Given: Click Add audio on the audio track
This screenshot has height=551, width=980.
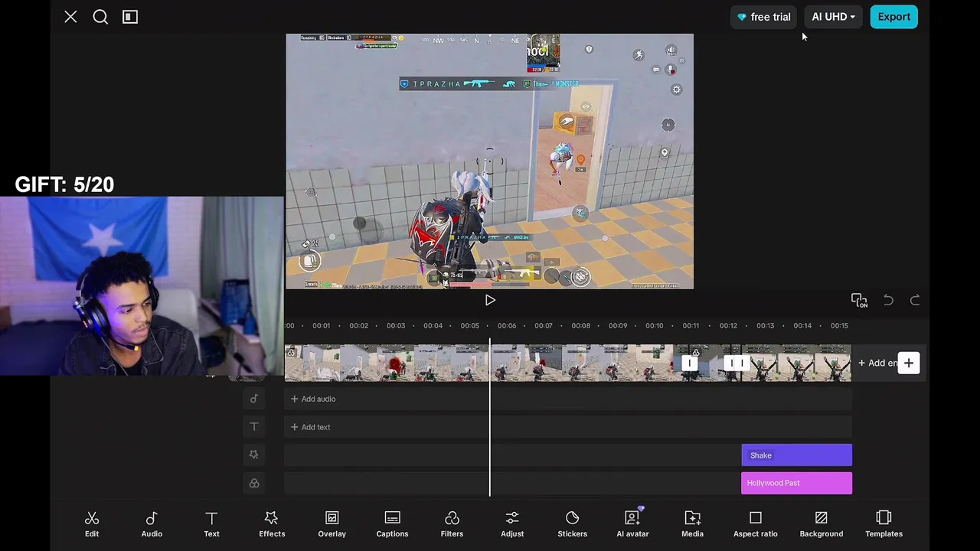Looking at the screenshot, I should [313, 399].
